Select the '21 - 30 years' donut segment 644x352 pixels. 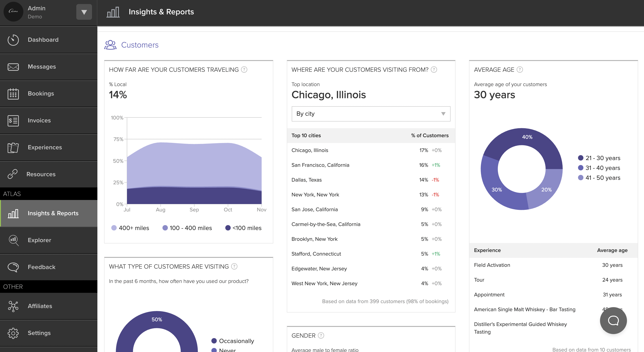point(527,137)
